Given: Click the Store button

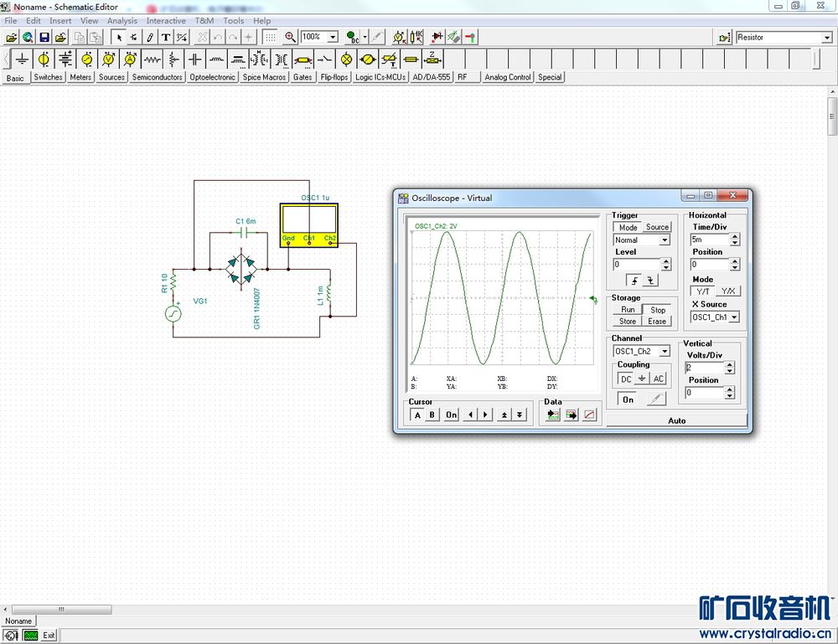Looking at the screenshot, I should point(628,322).
